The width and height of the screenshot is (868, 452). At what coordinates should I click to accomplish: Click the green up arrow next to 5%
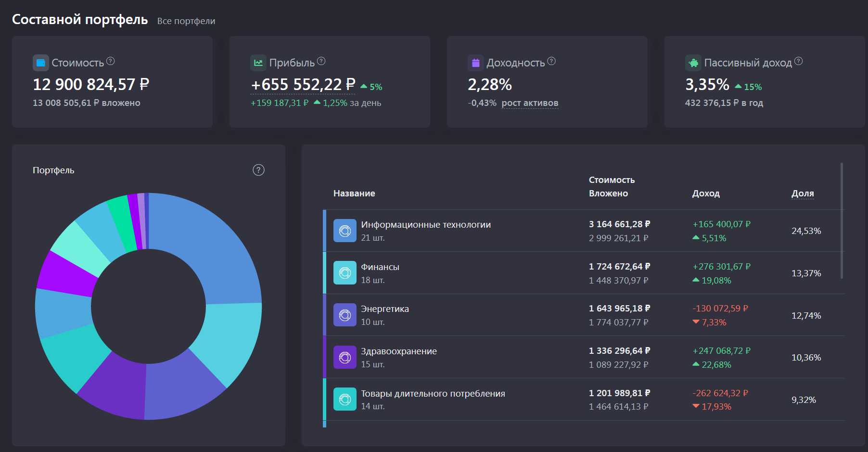364,87
